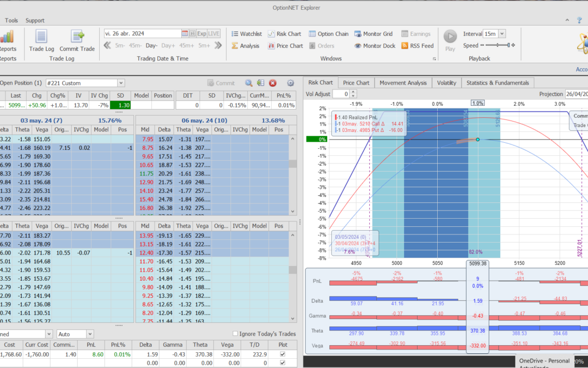
Task: Open the Option Chain window
Action: coord(328,34)
